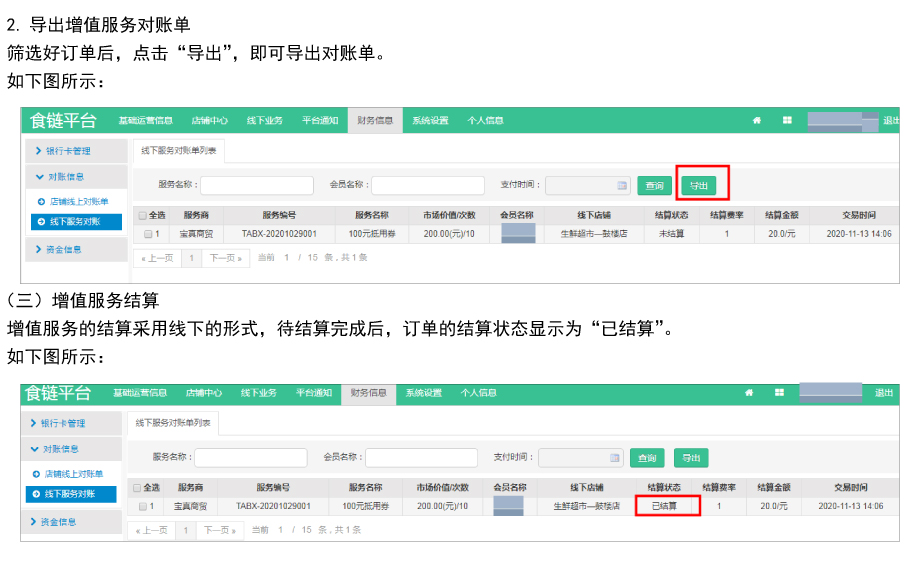The image size is (920, 561).
Task: Click the grid icon in the upper screenshot header
Action: pyautogui.click(x=787, y=120)
